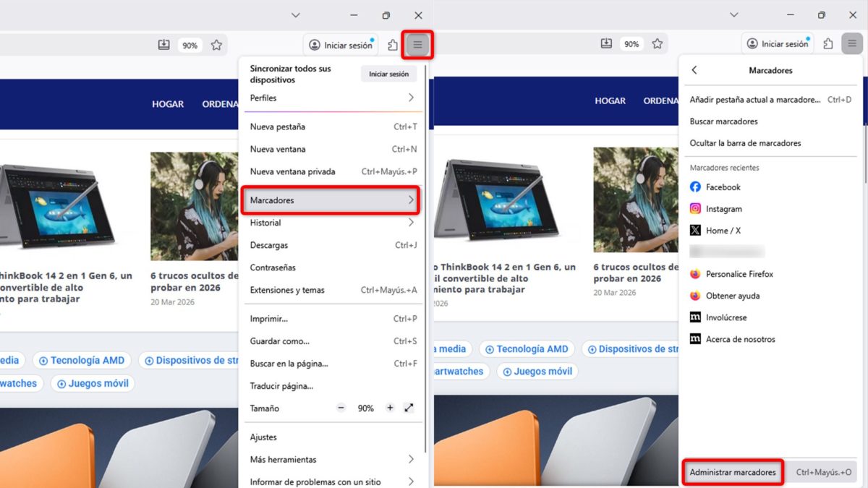Select Imprimir... menu item
The image size is (868, 488).
coord(333,318)
